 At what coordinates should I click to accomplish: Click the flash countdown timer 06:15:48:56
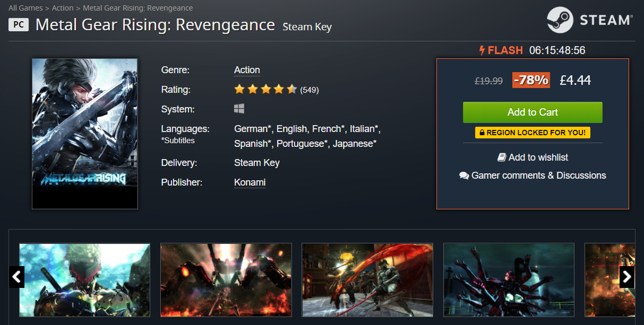click(557, 51)
